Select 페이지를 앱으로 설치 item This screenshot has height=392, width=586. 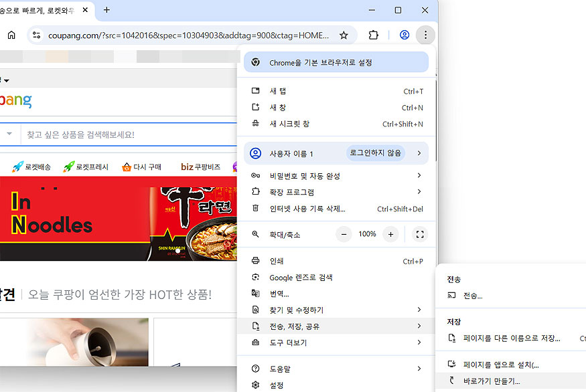click(x=511, y=365)
